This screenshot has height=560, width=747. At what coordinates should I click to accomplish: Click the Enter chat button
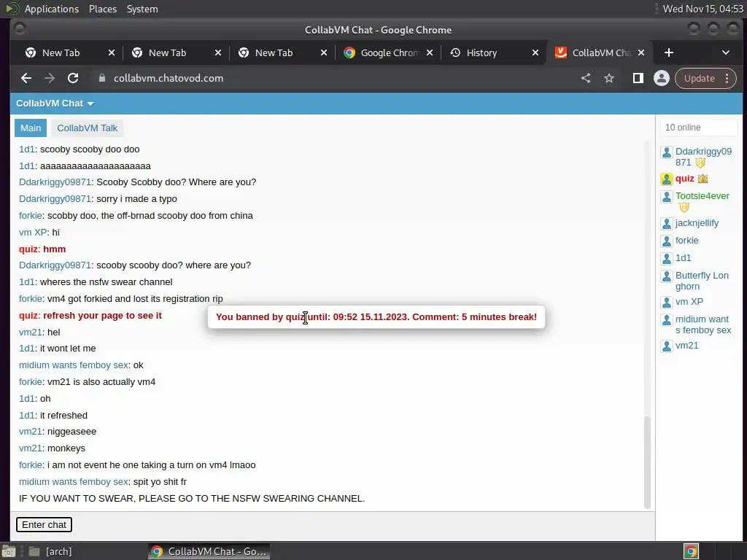pos(44,525)
